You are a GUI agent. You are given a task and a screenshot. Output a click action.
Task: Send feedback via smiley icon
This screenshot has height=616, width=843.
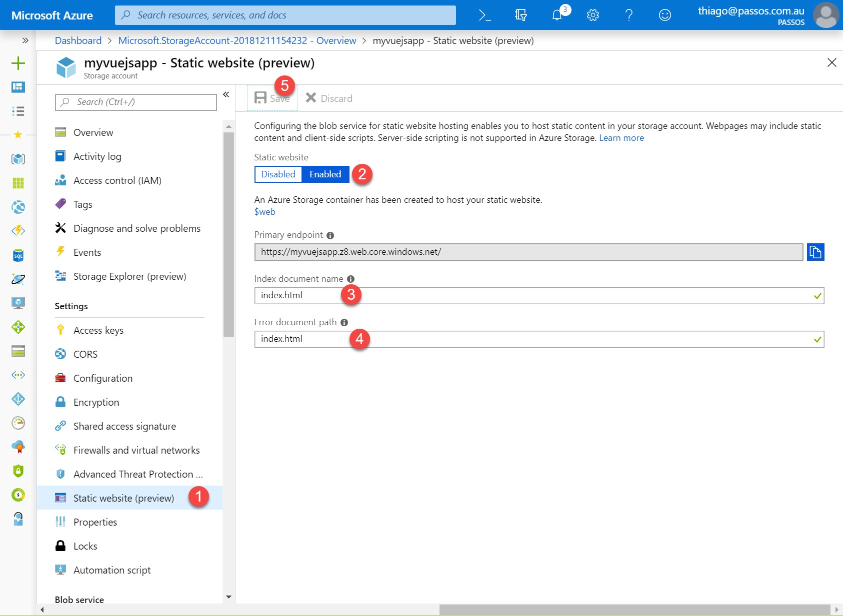click(665, 15)
